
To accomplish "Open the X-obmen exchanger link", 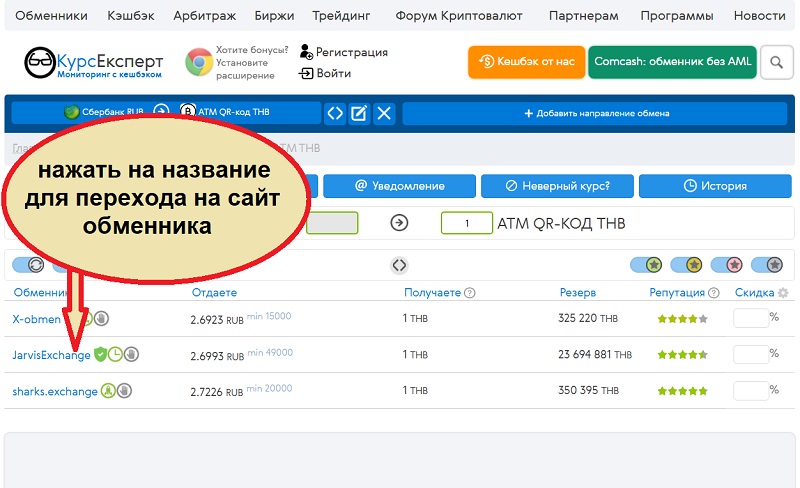I will [36, 320].
